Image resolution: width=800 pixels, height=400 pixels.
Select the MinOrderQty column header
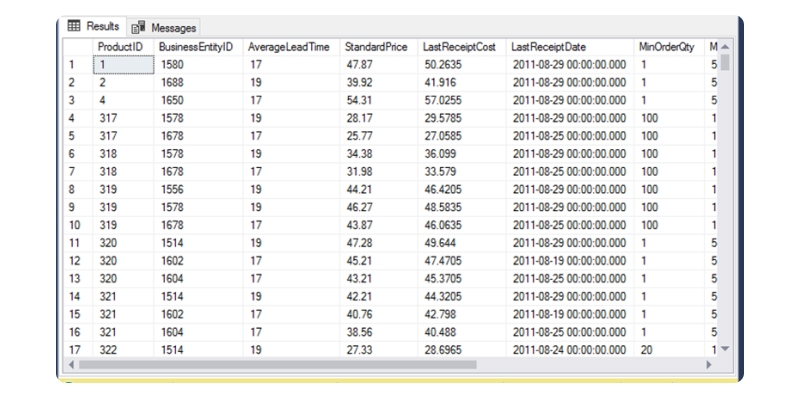pos(667,47)
